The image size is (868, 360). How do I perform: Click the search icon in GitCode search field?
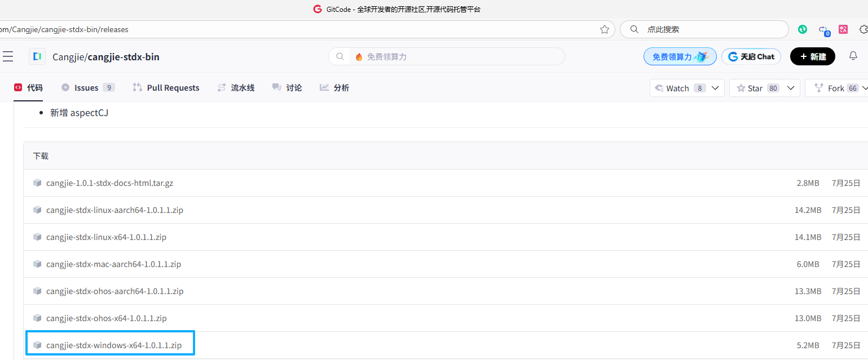click(x=340, y=56)
